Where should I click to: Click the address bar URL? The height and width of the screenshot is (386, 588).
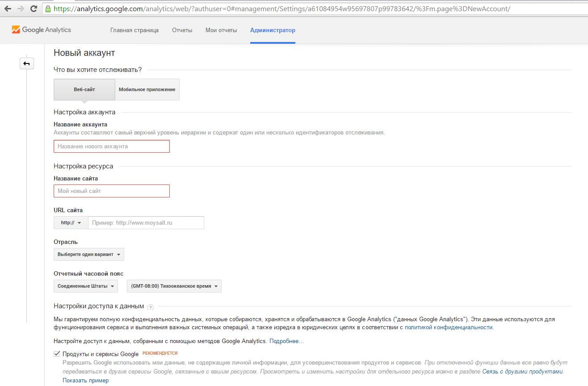[281, 8]
